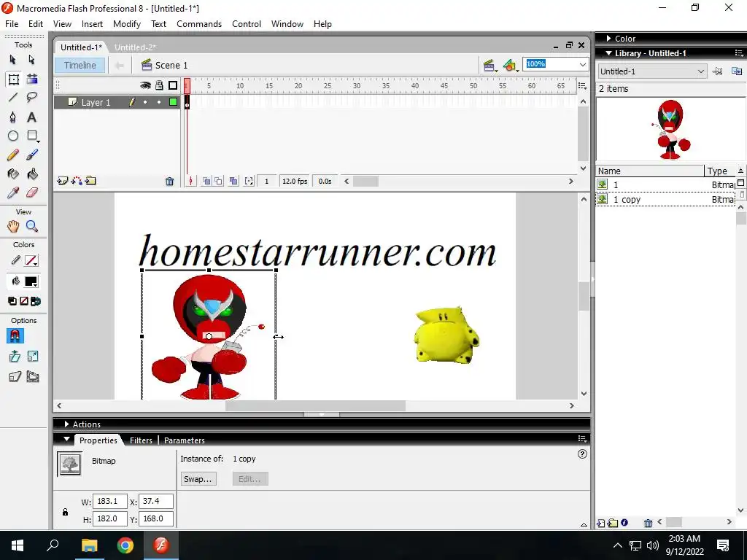Select the Ink Bottle tool
Viewport: 747px width, 560px height.
point(13,174)
